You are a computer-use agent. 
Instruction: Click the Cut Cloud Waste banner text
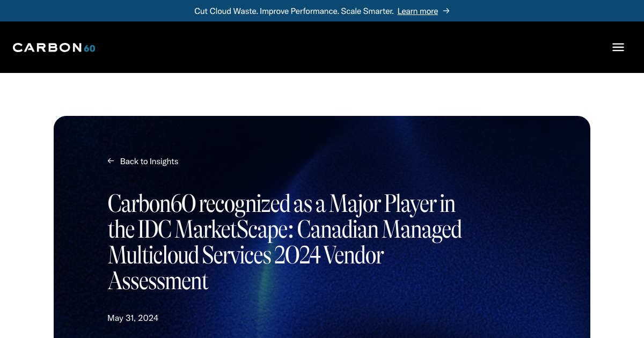pos(294,11)
